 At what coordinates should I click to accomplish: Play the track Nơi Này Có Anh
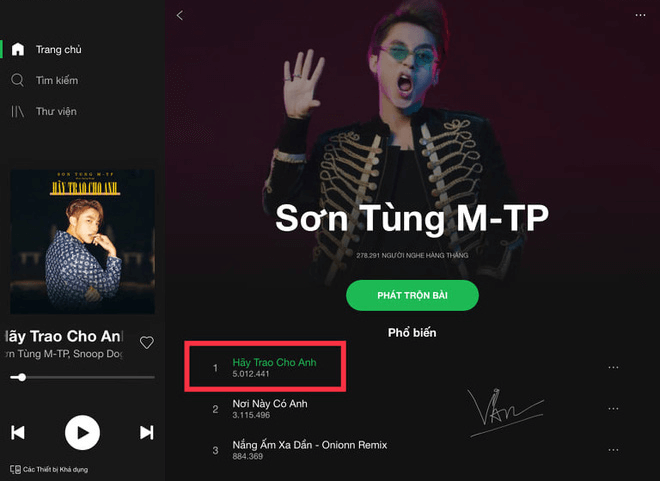270,404
